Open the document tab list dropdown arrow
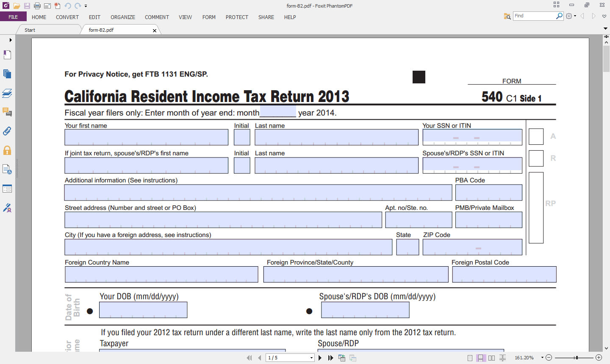 coord(605,29)
